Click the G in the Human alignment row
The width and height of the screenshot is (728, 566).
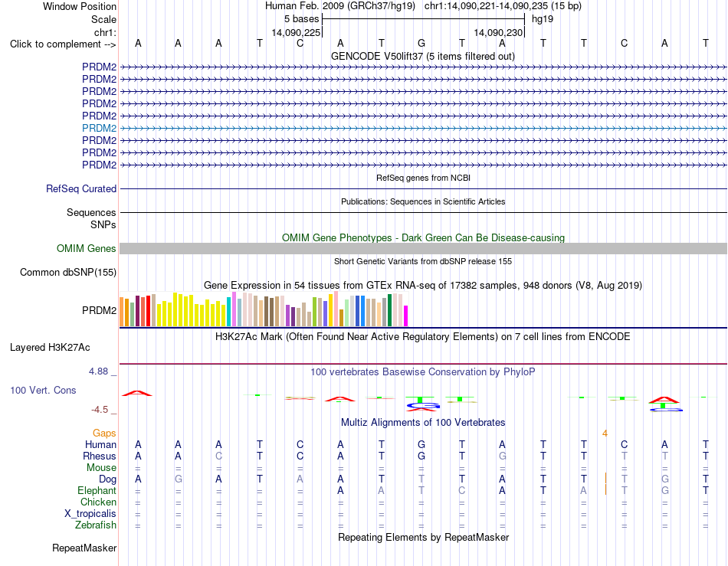tap(421, 444)
